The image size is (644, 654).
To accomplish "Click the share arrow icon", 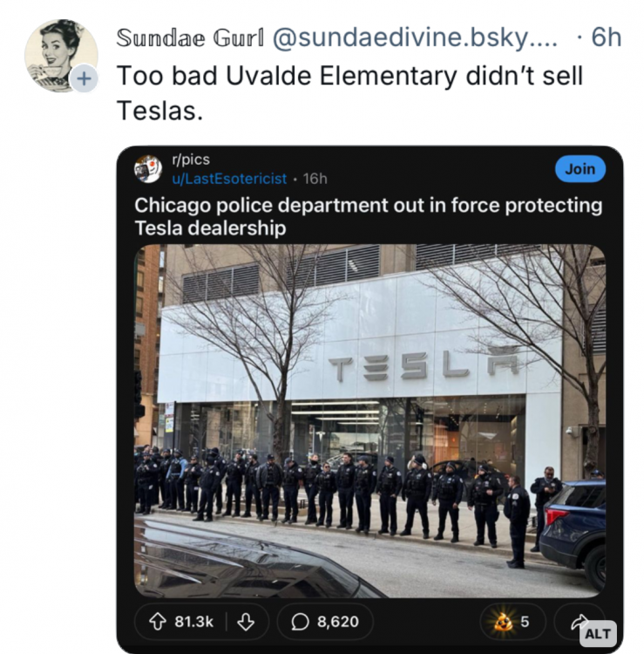I will click(x=578, y=620).
